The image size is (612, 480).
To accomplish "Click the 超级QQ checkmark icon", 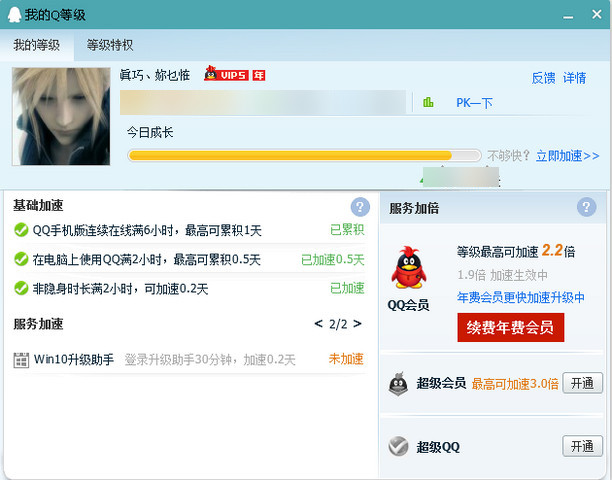I will (398, 446).
